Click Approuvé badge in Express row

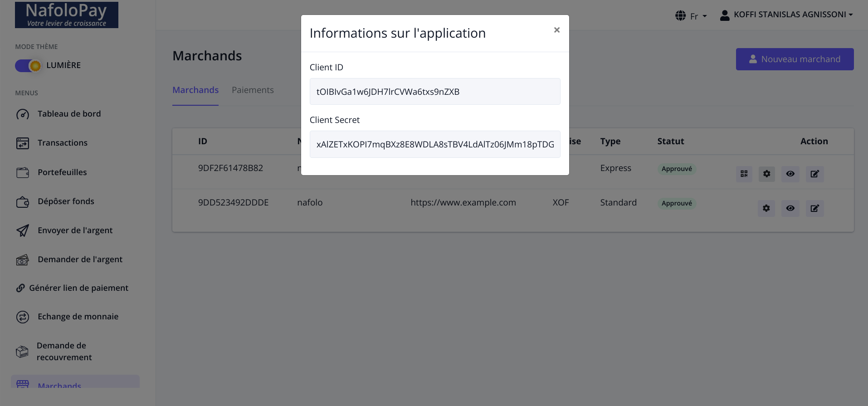pos(677,169)
